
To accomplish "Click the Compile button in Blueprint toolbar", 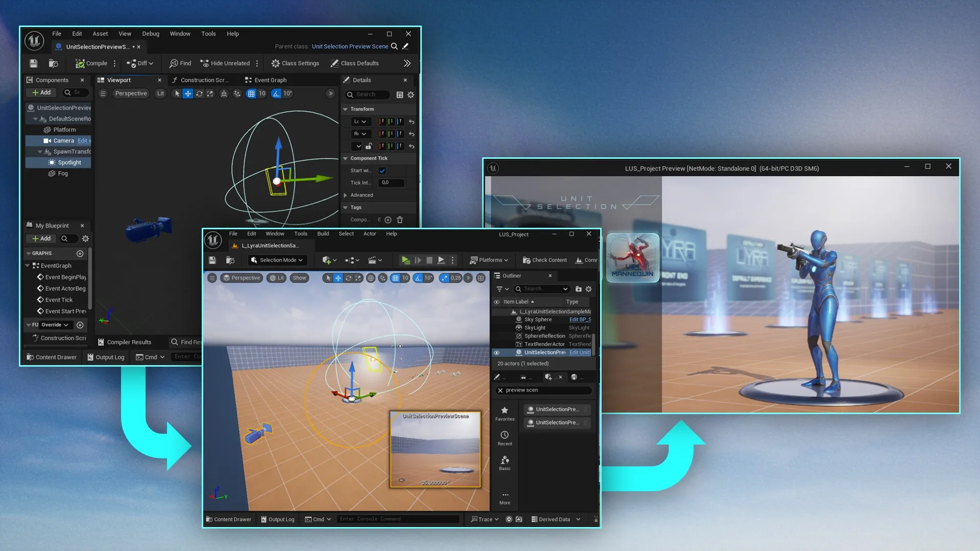I will (x=91, y=63).
